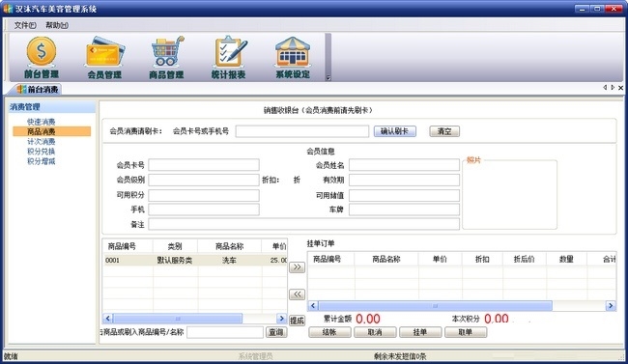628x364 pixels.
Task: Select the 洗车 product row
Action: click(x=195, y=261)
